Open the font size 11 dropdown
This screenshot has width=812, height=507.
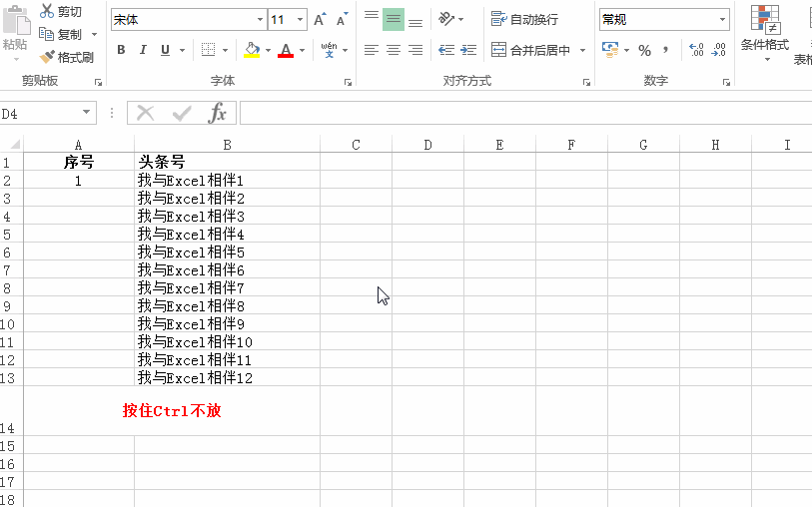coord(300,20)
